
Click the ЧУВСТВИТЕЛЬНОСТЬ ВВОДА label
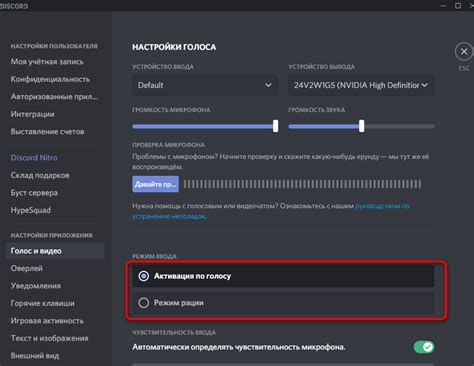pyautogui.click(x=174, y=333)
